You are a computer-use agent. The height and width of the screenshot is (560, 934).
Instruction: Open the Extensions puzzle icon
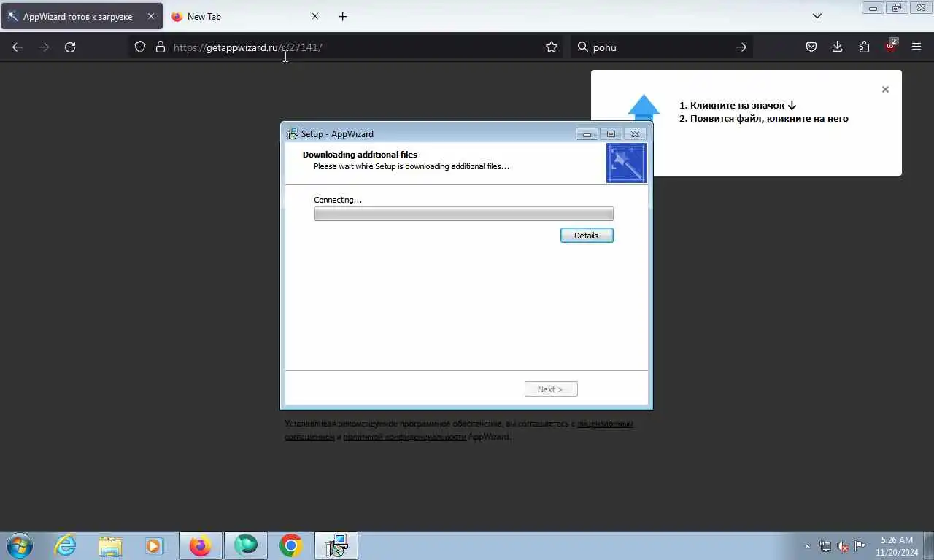864,47
